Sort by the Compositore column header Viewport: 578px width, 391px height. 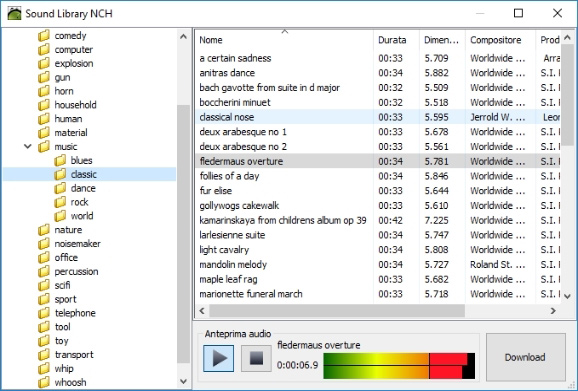[500, 40]
